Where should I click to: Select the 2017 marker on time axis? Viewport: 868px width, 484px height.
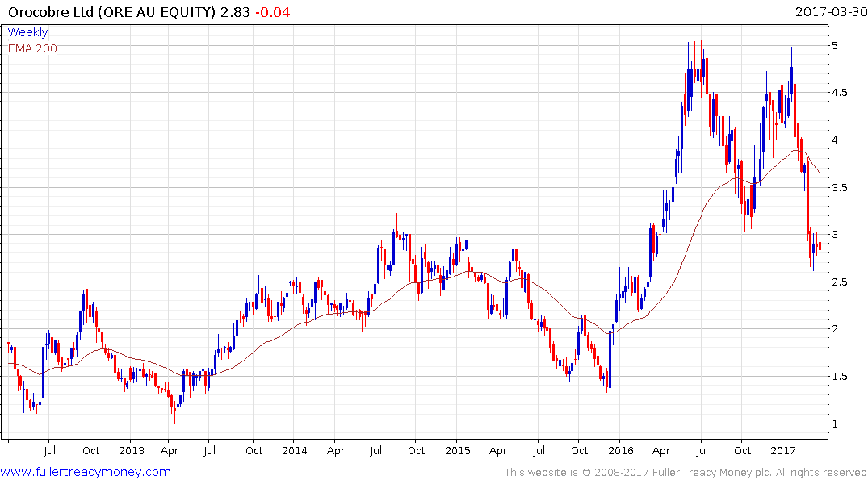[x=782, y=451]
